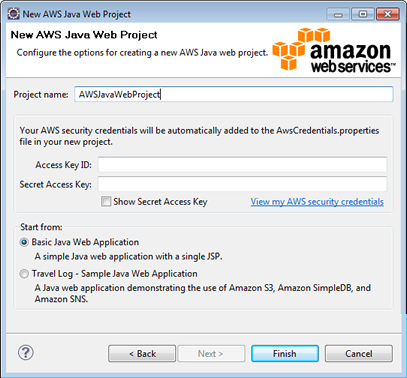
Task: Click the help question mark icon
Action: pyautogui.click(x=26, y=353)
